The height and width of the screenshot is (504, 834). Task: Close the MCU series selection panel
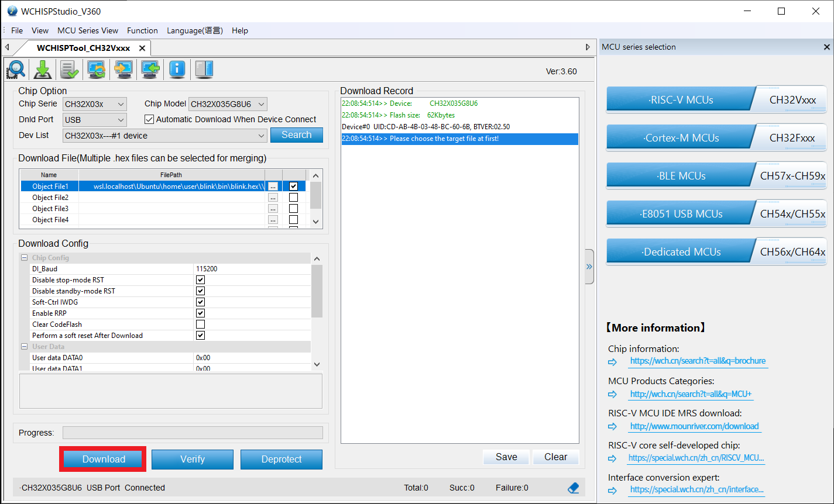coord(827,47)
